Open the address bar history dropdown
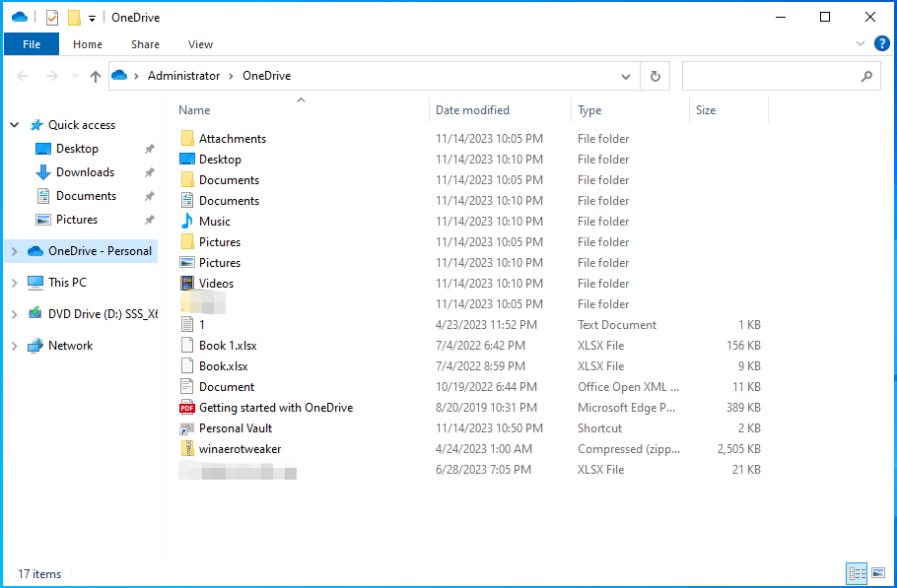The height and width of the screenshot is (588, 897). click(626, 77)
